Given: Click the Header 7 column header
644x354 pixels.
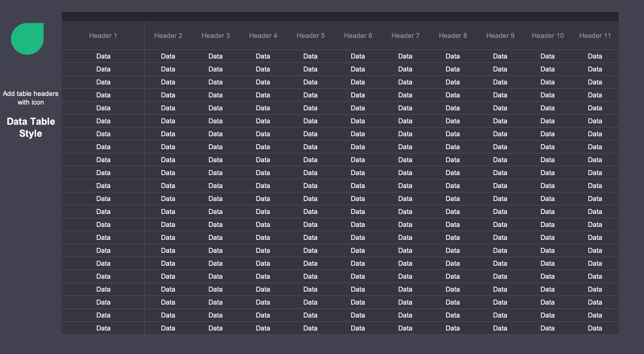Looking at the screenshot, I should [x=405, y=35].
